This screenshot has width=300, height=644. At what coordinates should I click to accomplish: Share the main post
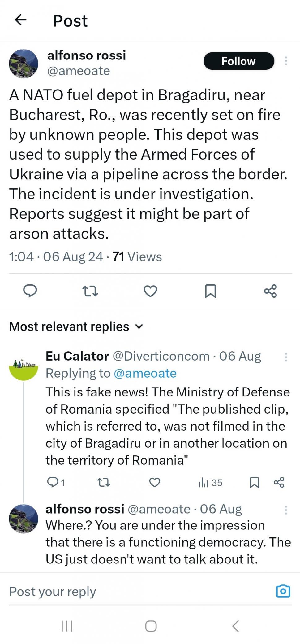270,291
